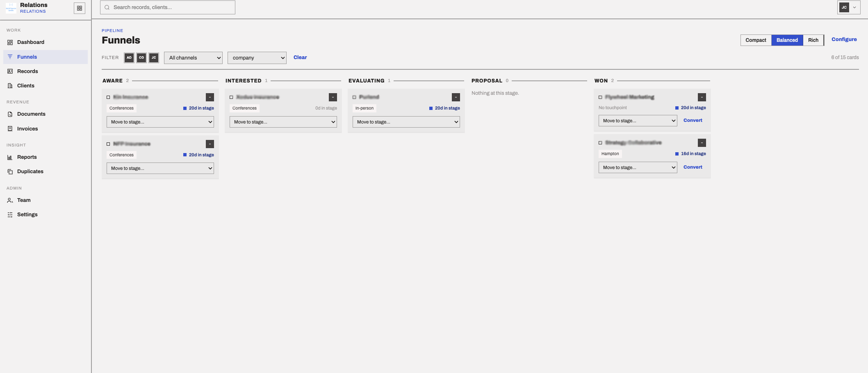This screenshot has height=373, width=868.
Task: Expand the JC user account menu
Action: (849, 7)
